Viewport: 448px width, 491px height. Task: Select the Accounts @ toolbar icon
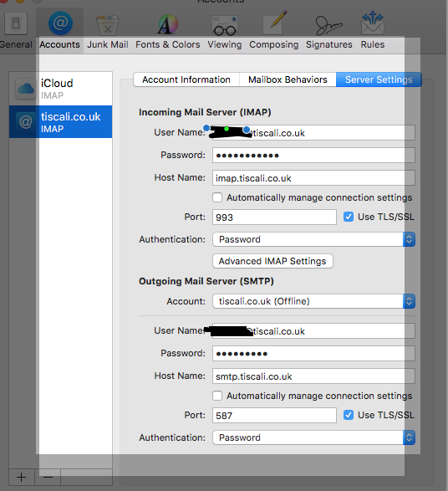[x=60, y=23]
